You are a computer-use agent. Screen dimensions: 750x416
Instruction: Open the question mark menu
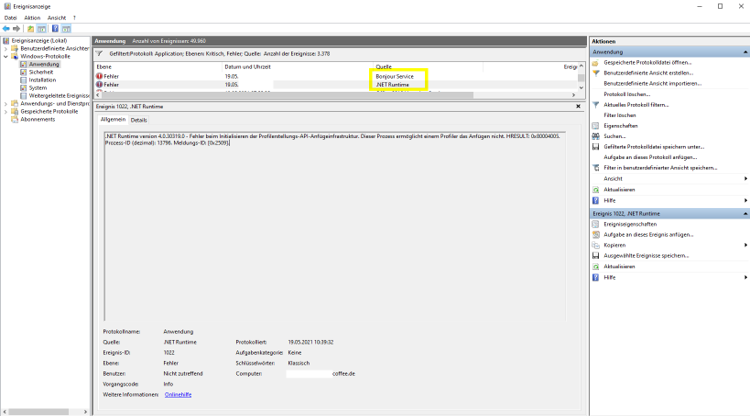74,18
